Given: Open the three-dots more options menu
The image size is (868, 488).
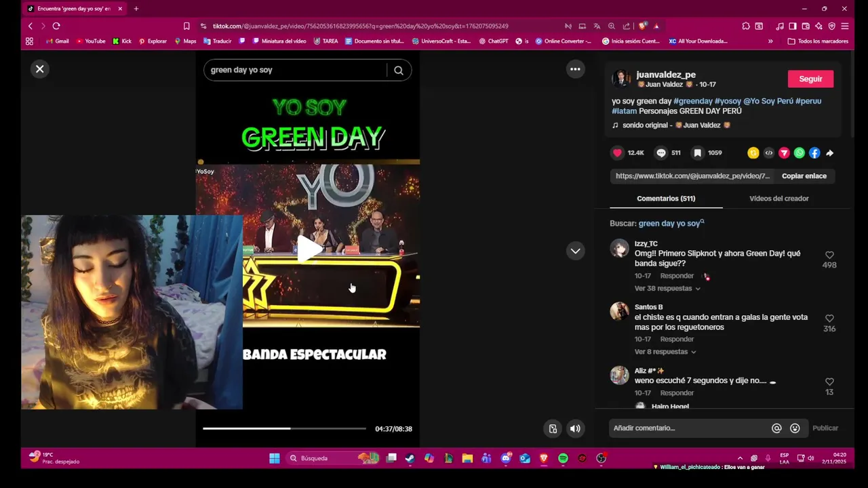Looking at the screenshot, I should (x=575, y=69).
